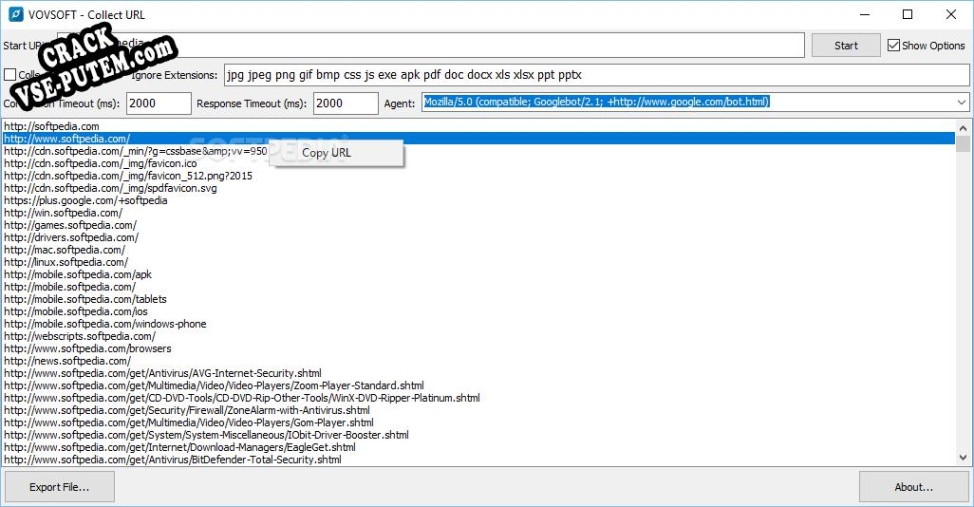Select the http://mac.softpedia.com/ row

coord(478,250)
